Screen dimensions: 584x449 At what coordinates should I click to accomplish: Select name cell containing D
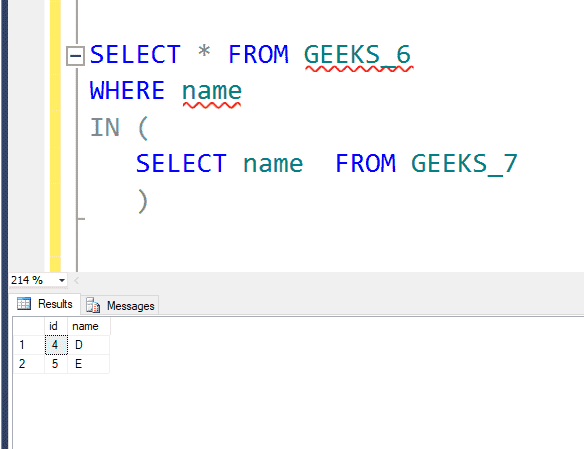point(89,345)
